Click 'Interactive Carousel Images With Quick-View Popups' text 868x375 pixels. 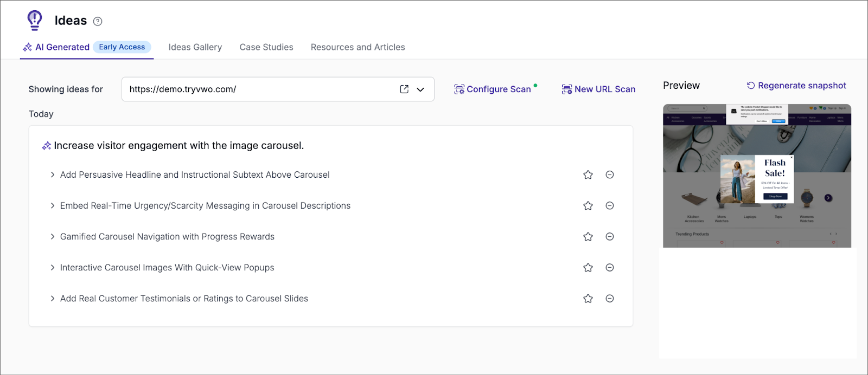(x=167, y=267)
